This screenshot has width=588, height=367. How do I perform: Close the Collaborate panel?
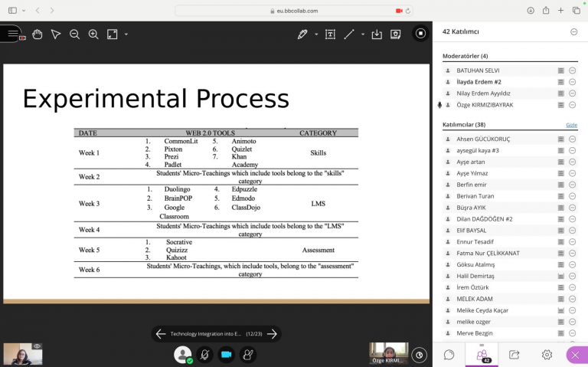575,355
